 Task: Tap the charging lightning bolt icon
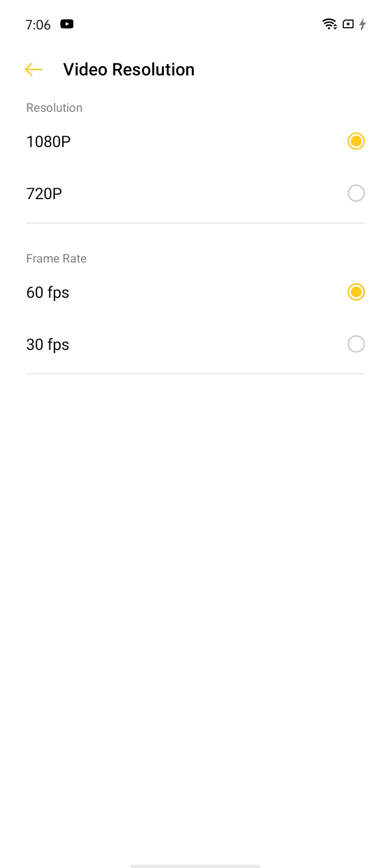click(362, 24)
